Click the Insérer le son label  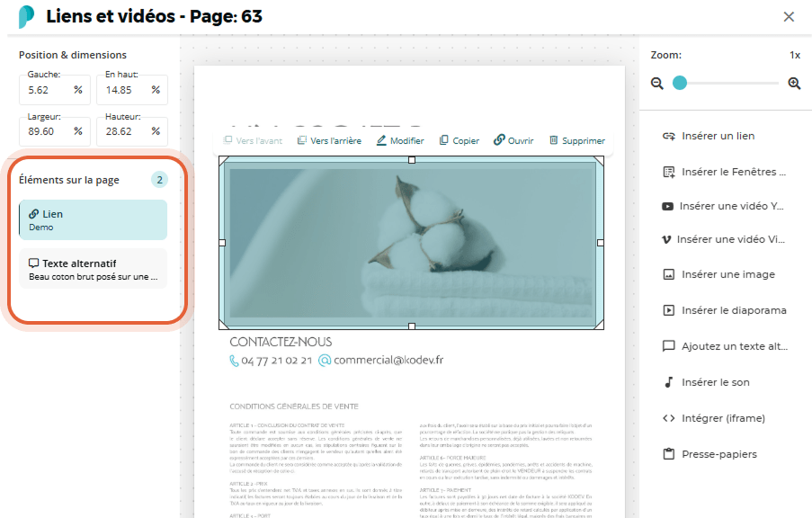click(x=716, y=382)
